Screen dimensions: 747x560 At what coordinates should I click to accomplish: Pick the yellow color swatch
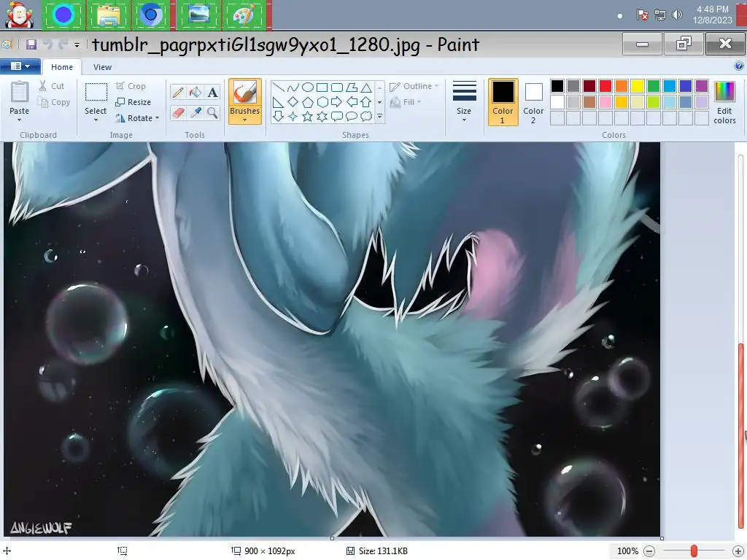click(638, 86)
